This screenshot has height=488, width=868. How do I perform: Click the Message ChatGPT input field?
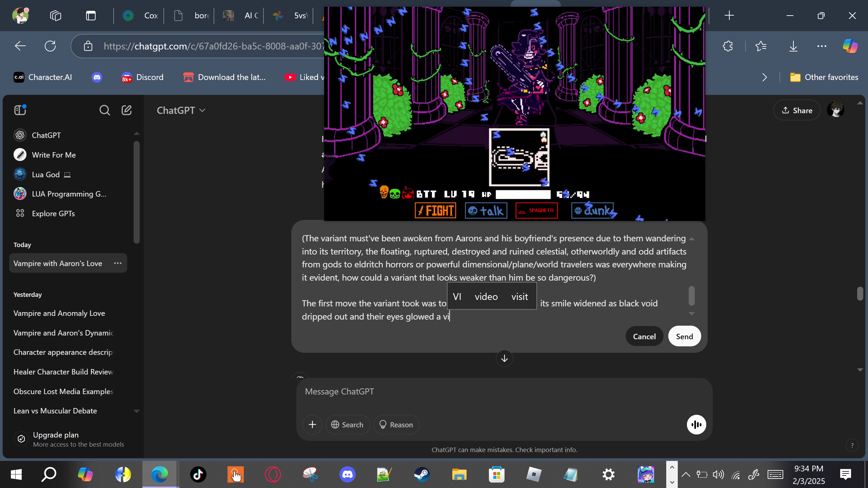504,391
